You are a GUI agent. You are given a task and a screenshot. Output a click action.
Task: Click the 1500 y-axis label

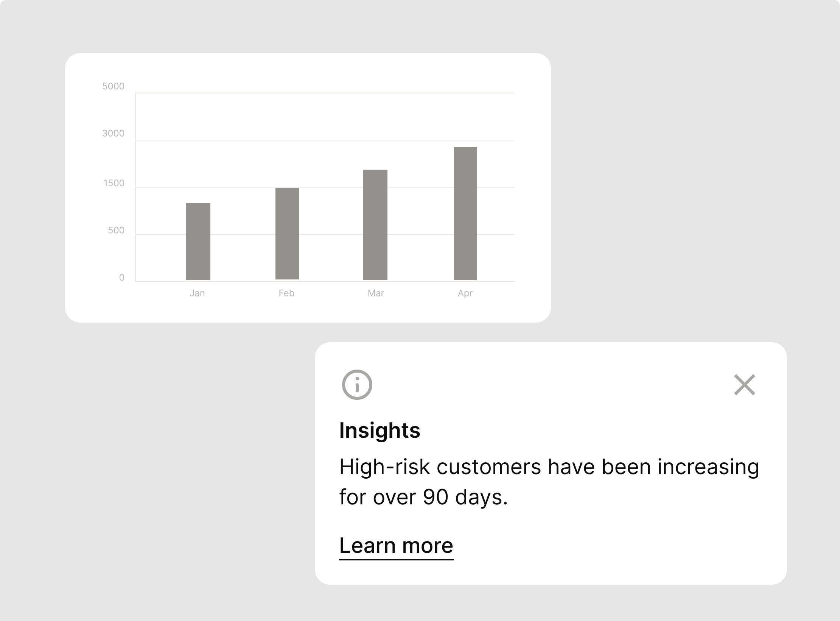(114, 183)
